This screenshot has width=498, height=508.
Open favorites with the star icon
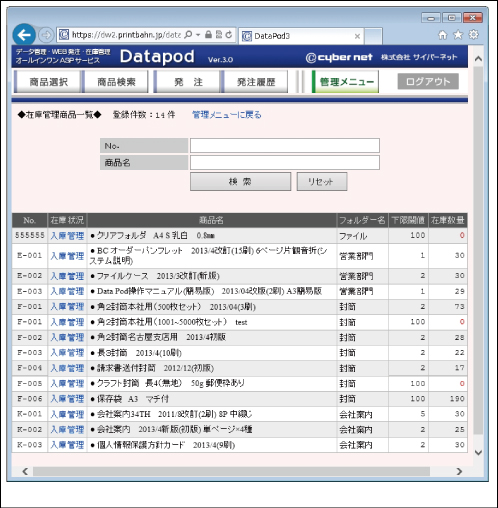[x=458, y=34]
